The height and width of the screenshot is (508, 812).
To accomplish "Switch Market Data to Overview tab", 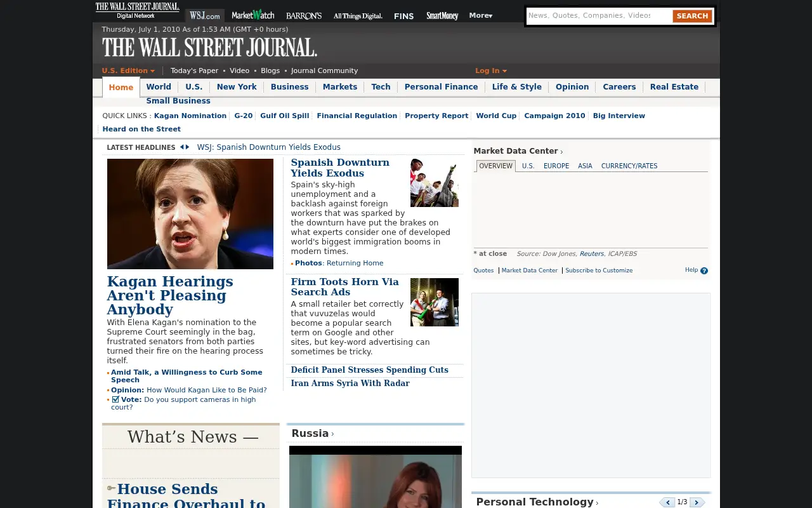I will 495,166.
